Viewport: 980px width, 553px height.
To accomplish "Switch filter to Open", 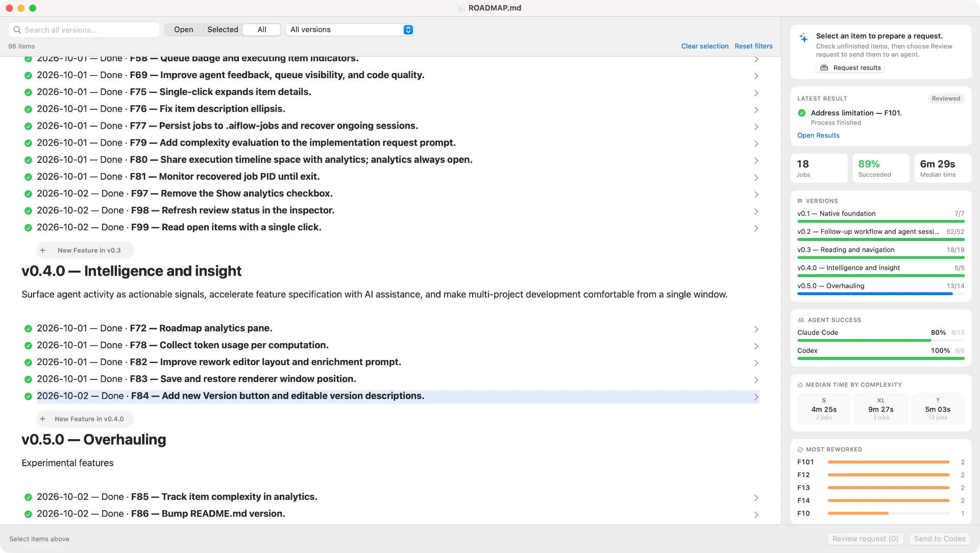I will pyautogui.click(x=183, y=30).
